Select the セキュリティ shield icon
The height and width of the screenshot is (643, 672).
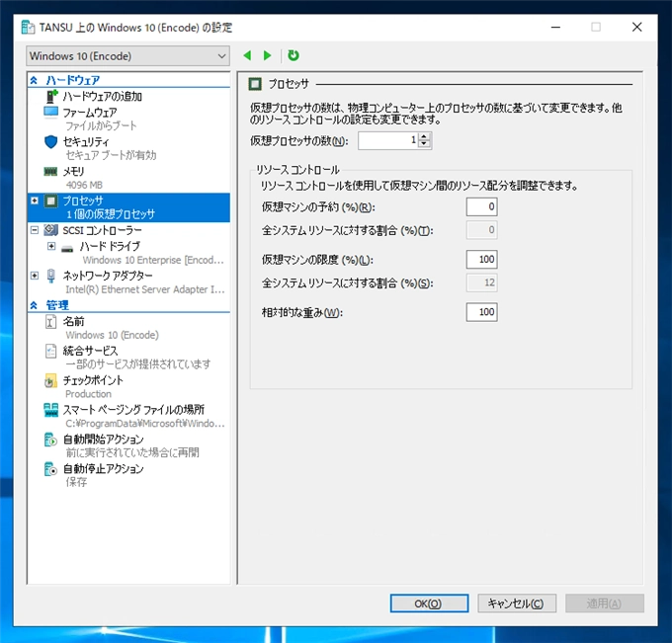click(x=51, y=142)
